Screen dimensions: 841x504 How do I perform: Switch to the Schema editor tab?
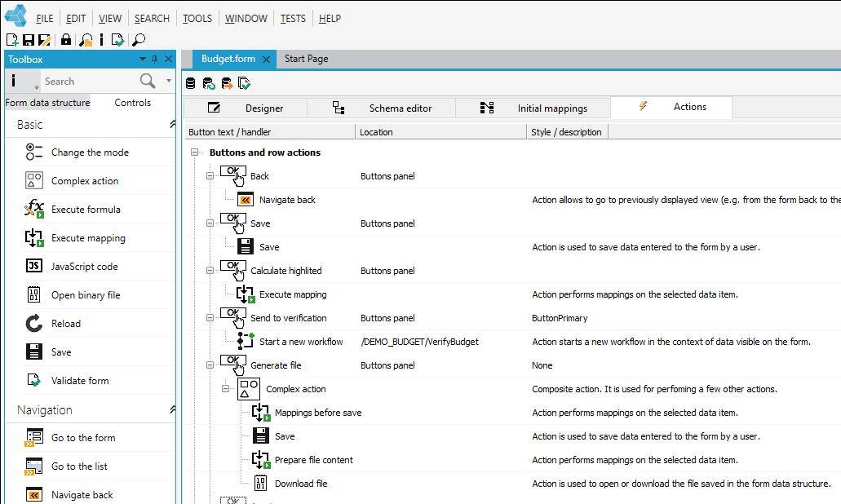[382, 108]
